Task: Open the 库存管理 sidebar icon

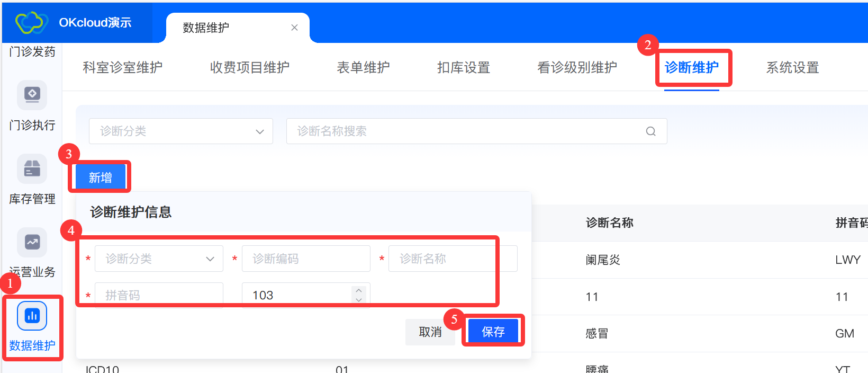Action: (x=32, y=168)
